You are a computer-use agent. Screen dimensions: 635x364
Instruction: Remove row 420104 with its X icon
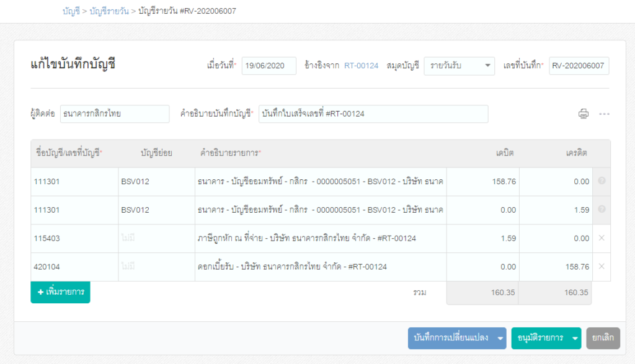(602, 267)
